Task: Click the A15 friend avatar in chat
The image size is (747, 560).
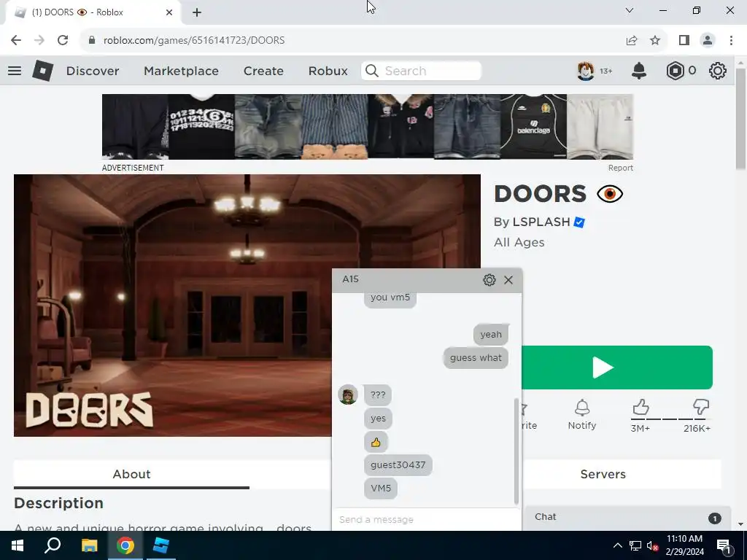Action: (348, 394)
